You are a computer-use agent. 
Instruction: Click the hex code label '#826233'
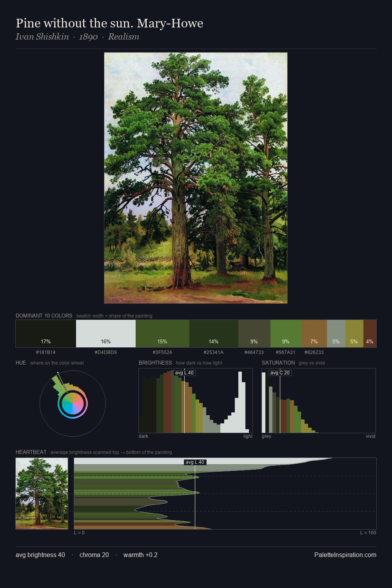click(x=314, y=352)
